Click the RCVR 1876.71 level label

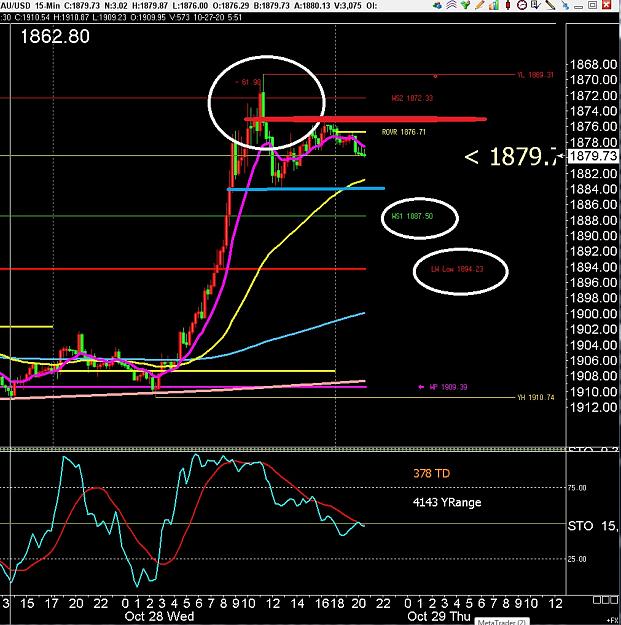pyautogui.click(x=403, y=132)
